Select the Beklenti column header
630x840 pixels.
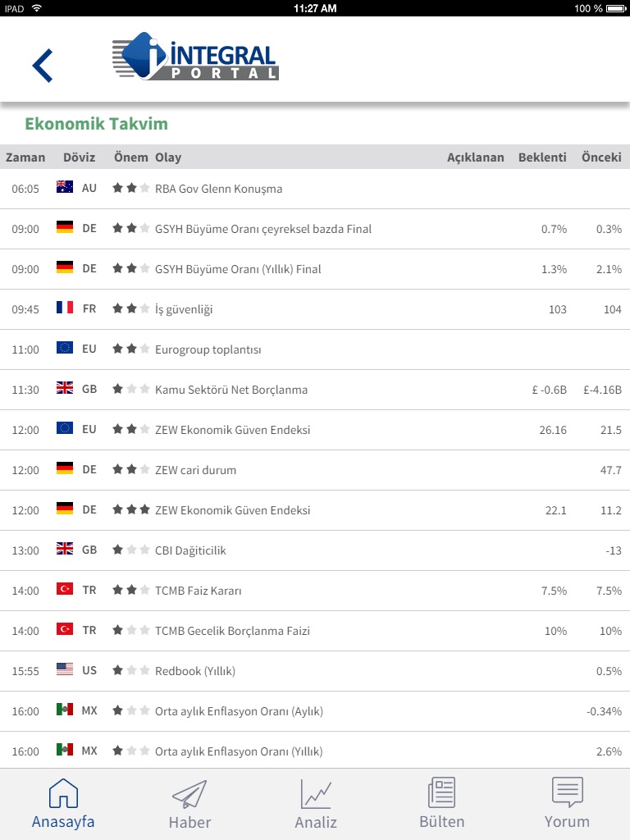[x=542, y=157]
